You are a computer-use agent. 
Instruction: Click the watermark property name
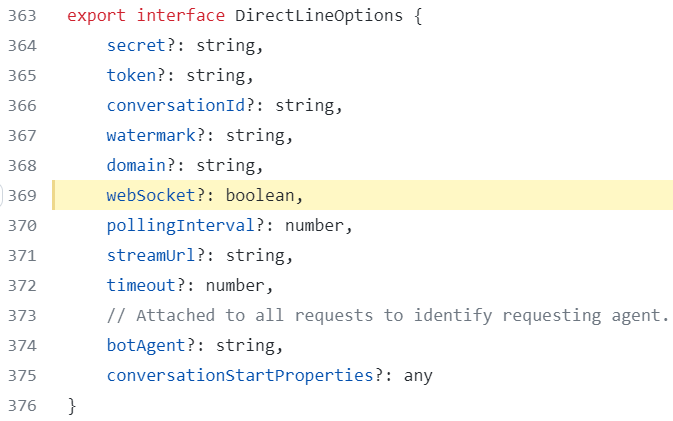tap(152, 136)
